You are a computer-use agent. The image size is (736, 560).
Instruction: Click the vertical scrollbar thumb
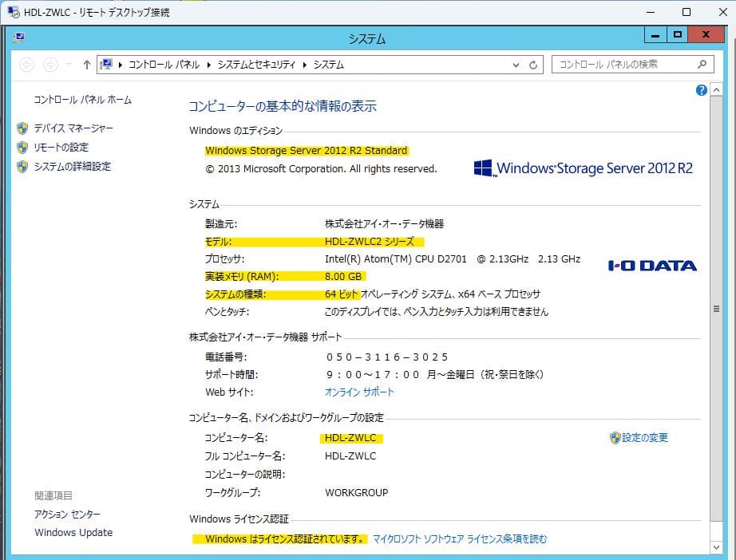click(x=716, y=308)
